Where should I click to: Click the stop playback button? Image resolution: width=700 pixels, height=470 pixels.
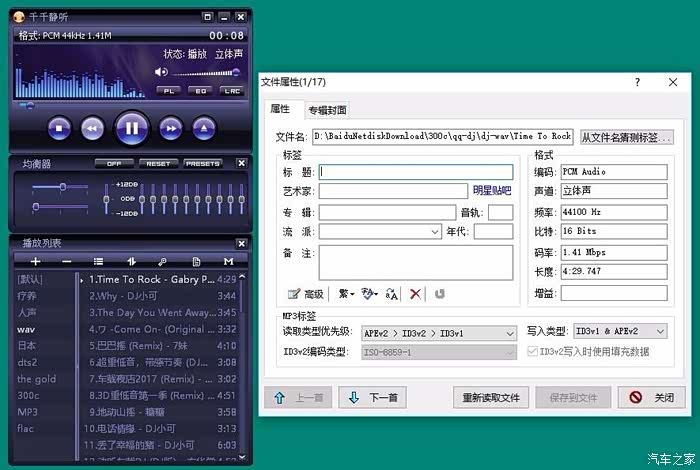point(59,128)
